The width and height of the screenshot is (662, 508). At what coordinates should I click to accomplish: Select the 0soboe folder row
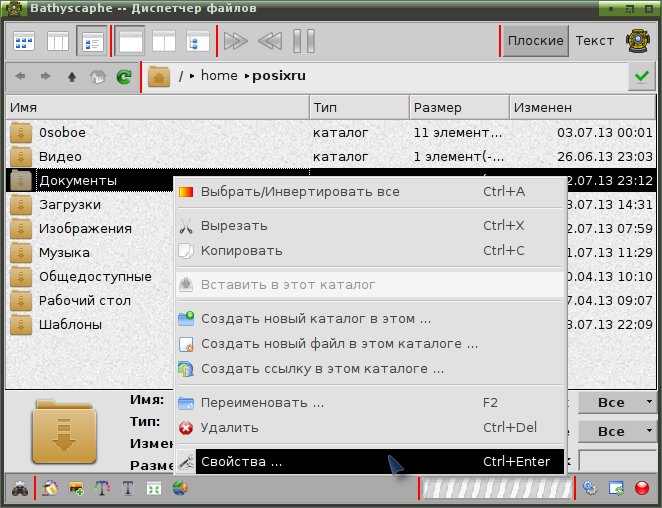click(331, 133)
